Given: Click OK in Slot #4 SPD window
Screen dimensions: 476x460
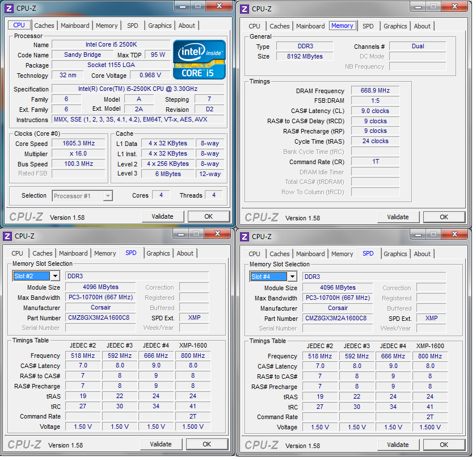Looking at the screenshot, I should click(x=444, y=445).
